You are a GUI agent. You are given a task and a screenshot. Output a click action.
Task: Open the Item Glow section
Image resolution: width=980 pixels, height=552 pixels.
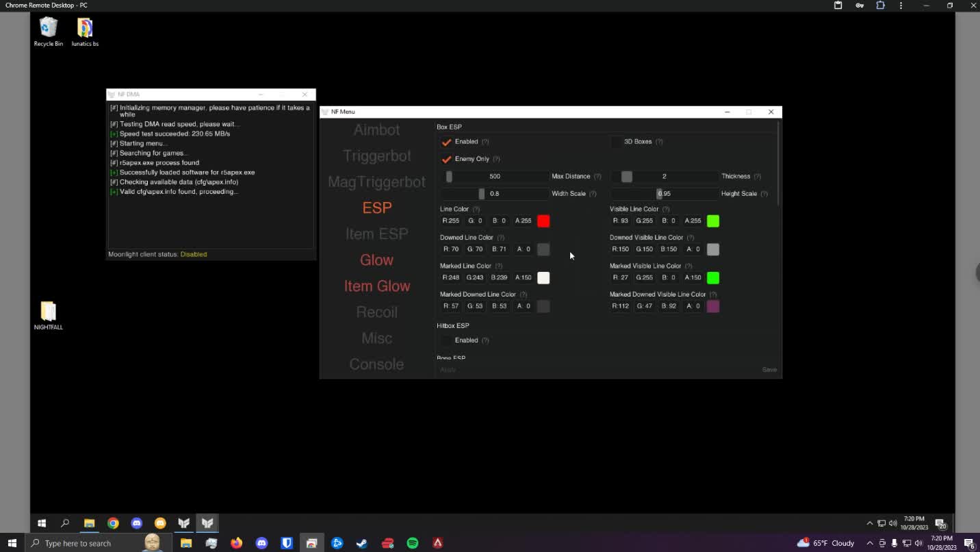click(376, 286)
